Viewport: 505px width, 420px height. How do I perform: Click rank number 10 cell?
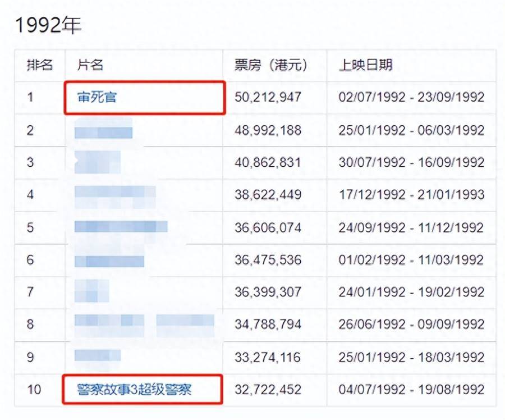click(34, 389)
